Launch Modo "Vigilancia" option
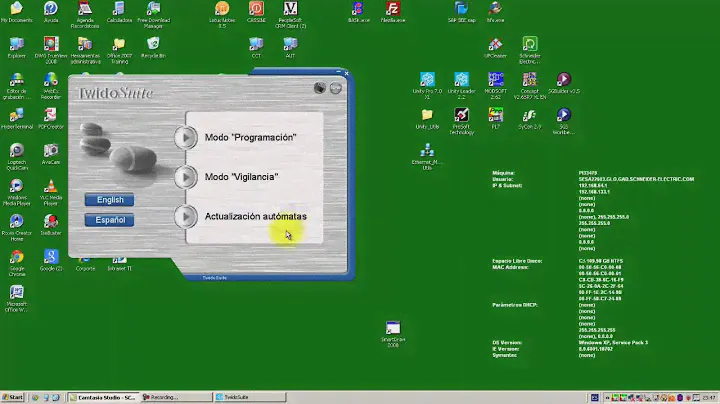The height and width of the screenshot is (404, 720). (241, 177)
